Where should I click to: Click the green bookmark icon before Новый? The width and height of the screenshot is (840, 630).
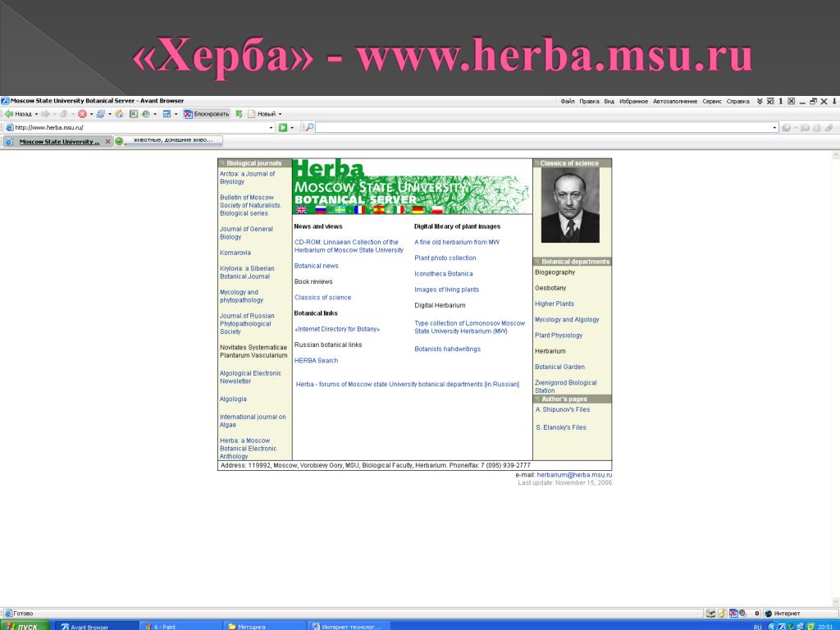pyautogui.click(x=239, y=113)
